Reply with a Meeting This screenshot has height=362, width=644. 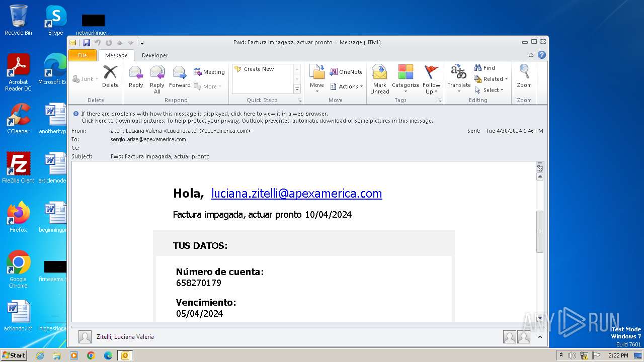click(x=209, y=72)
